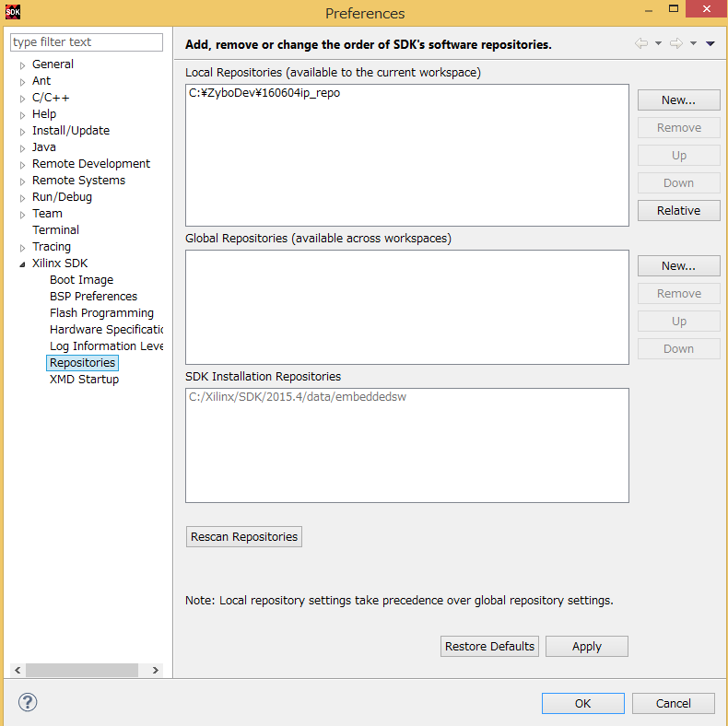Open Flash Programming preferences

click(x=101, y=313)
